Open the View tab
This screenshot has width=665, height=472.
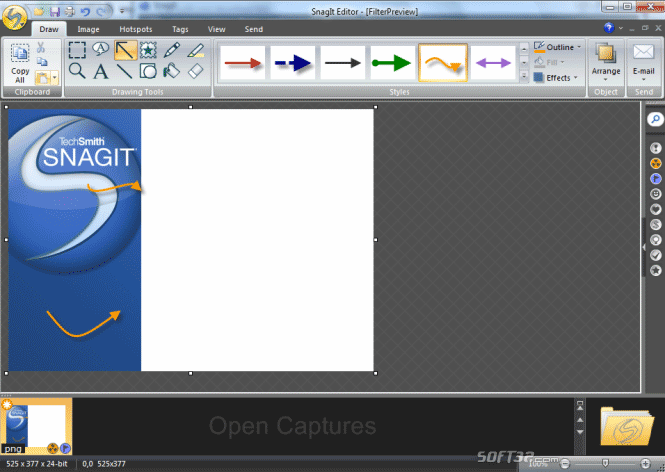[216, 29]
